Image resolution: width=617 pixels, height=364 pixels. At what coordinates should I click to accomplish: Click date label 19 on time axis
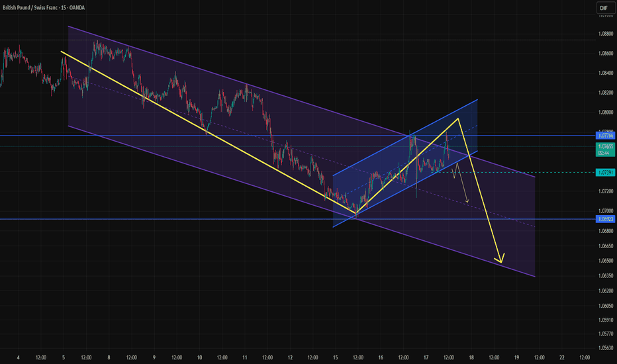[516, 357]
